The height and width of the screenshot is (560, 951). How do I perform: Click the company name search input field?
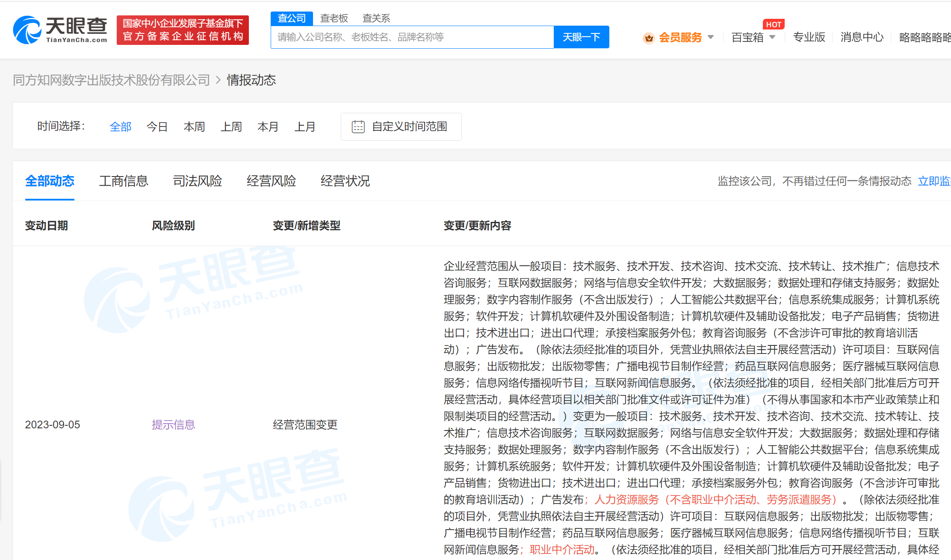(x=412, y=37)
